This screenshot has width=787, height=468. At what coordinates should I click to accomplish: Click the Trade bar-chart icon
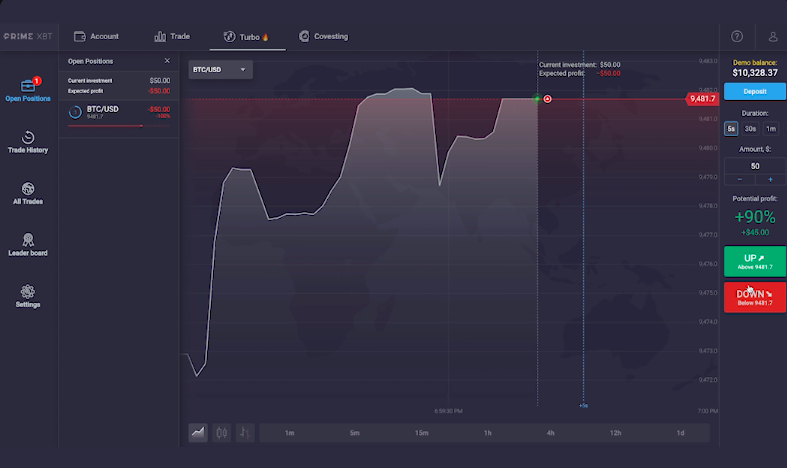coord(160,36)
